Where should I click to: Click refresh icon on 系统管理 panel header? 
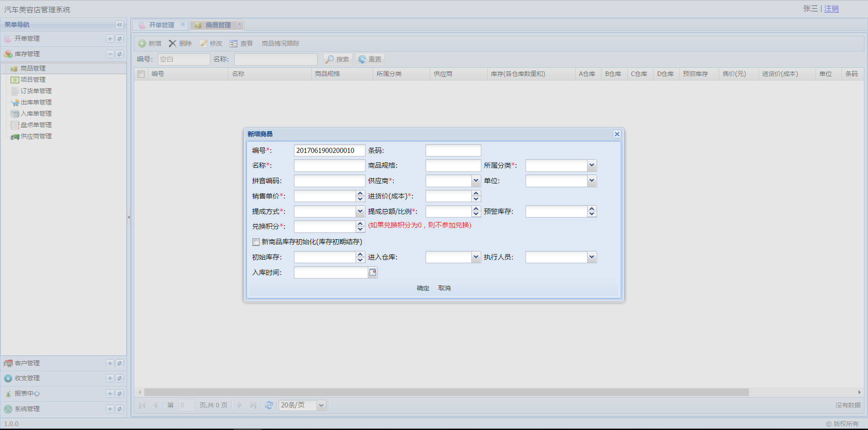click(x=119, y=409)
